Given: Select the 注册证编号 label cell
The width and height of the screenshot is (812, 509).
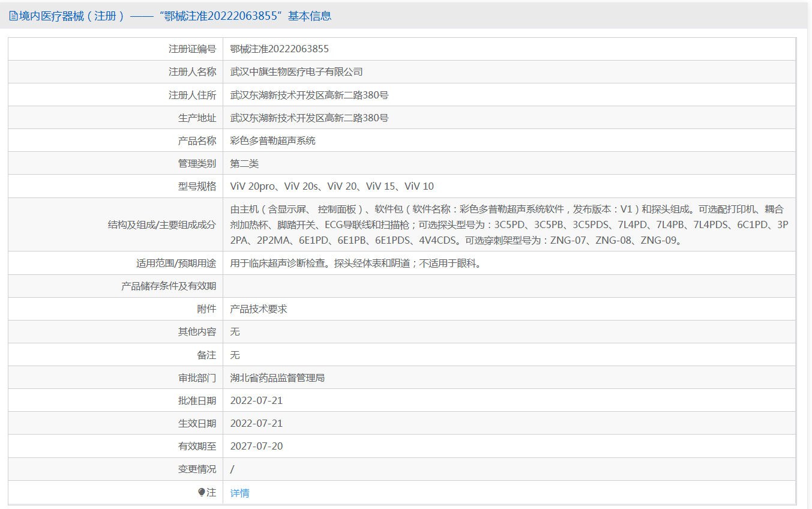Looking at the screenshot, I should coord(192,49).
